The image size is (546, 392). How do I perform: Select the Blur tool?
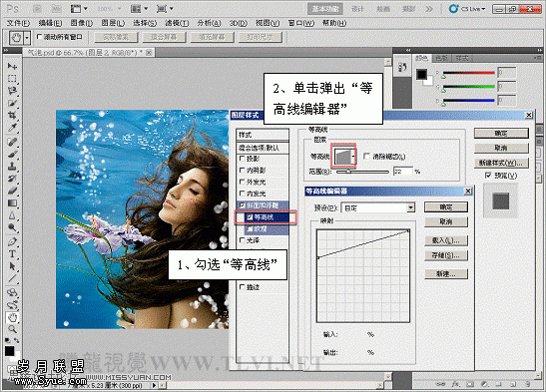tap(12, 215)
